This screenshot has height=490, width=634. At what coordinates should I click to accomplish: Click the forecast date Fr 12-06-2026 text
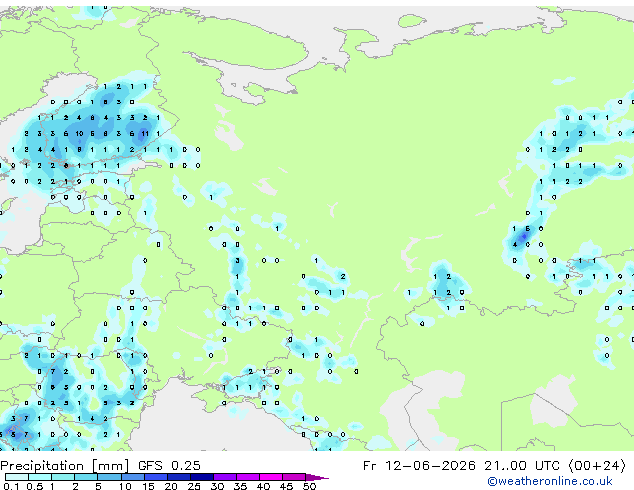(x=419, y=465)
